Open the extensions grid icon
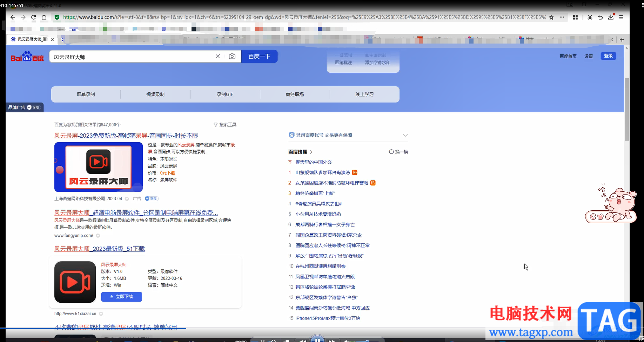The width and height of the screenshot is (644, 342). (x=575, y=17)
